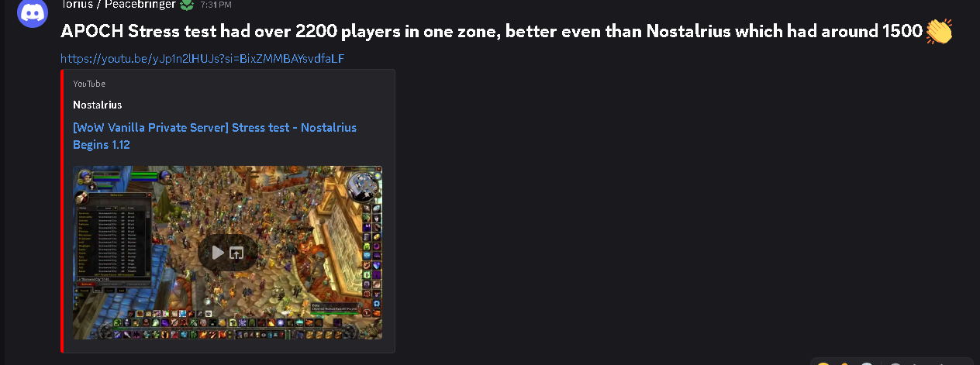Open the Torius / Peacebringer user profile name
Screen dimensions: 980x365
pos(118,5)
